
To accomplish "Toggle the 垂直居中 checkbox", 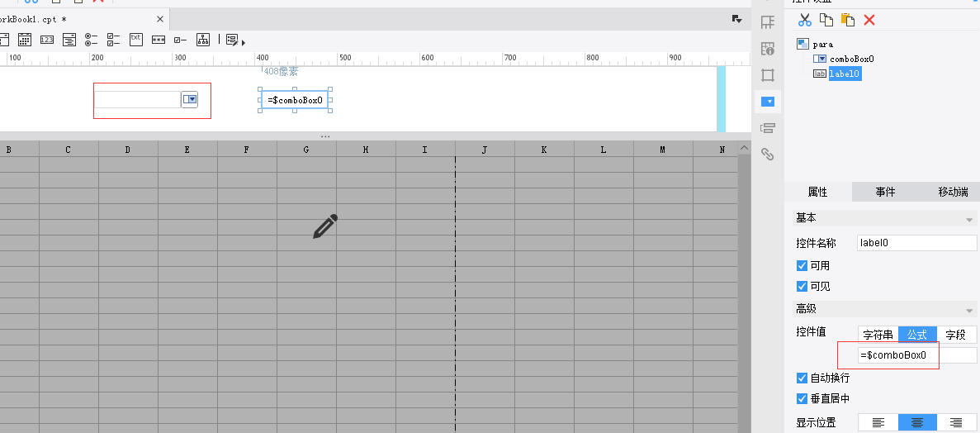I will 802,398.
